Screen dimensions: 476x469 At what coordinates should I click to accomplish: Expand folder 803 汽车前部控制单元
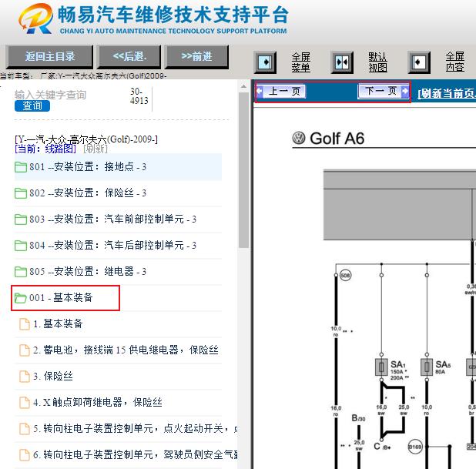click(118, 219)
